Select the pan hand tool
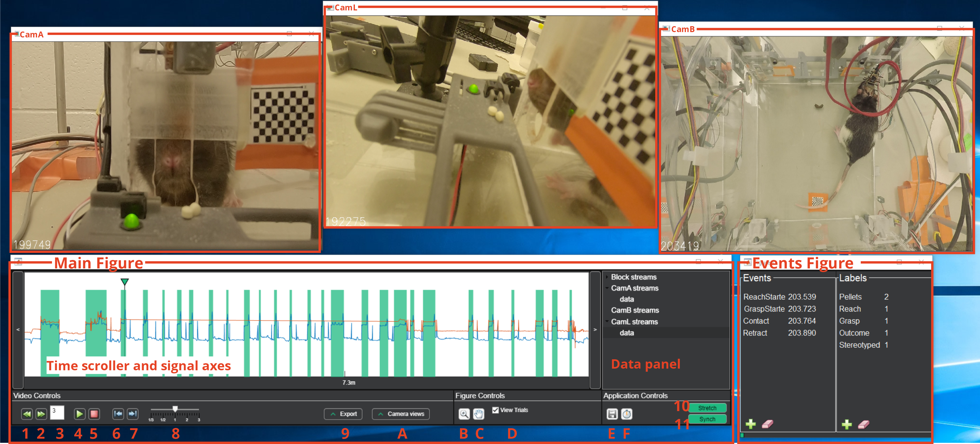The image size is (980, 444). point(479,414)
